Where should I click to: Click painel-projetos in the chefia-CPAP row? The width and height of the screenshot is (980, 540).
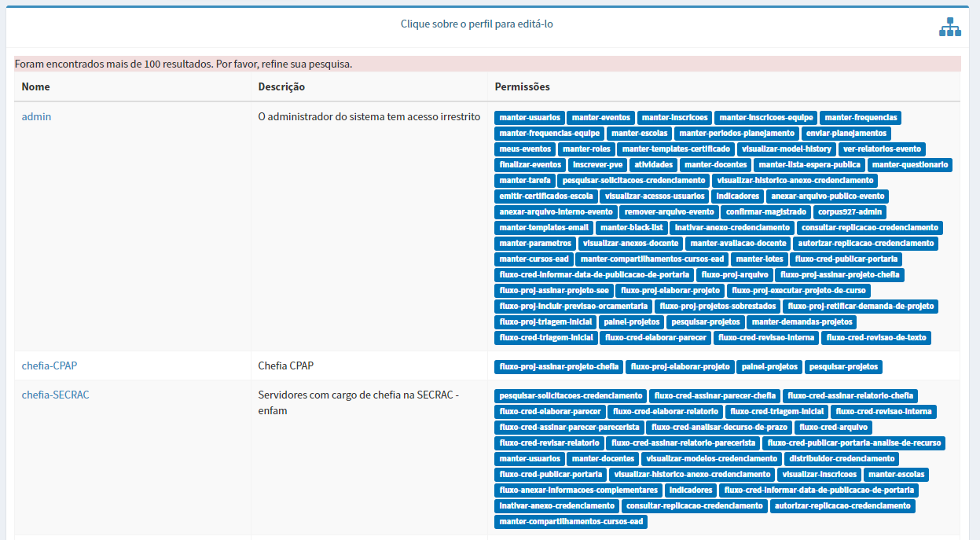click(770, 367)
